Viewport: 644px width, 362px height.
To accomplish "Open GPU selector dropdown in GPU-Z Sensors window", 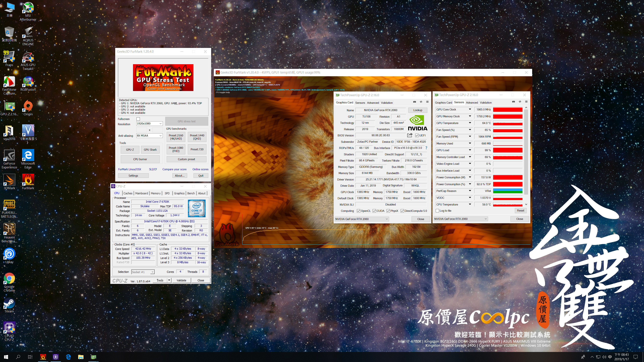I will click(x=461, y=219).
